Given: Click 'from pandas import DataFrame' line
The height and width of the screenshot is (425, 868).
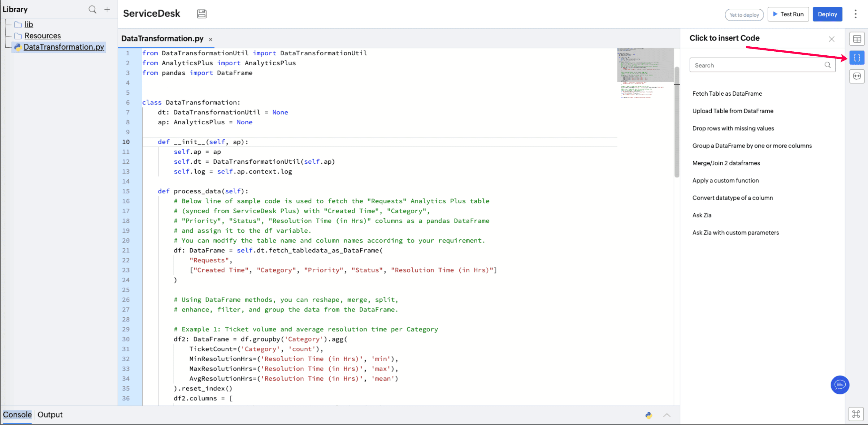Looking at the screenshot, I should [x=197, y=73].
